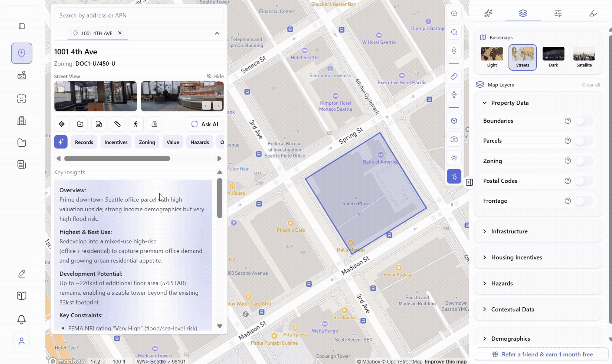The width and height of the screenshot is (612, 364).
Task: Click the AI sparkle insights button
Action: point(61,142)
